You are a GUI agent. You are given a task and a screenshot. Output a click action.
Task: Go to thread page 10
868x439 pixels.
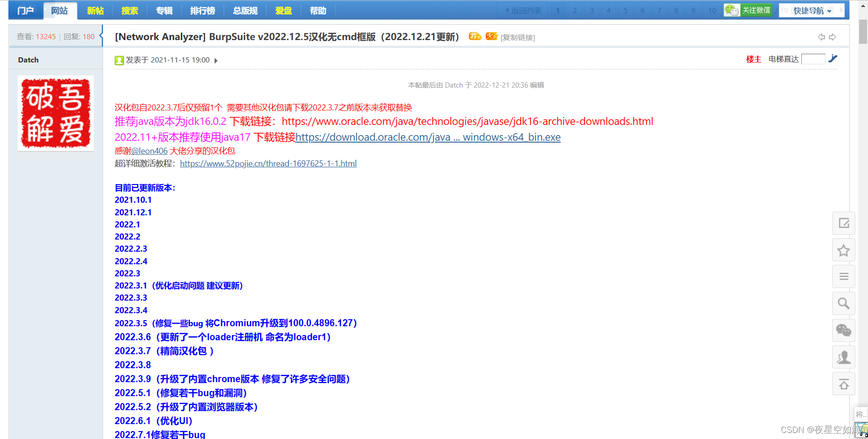click(x=712, y=11)
